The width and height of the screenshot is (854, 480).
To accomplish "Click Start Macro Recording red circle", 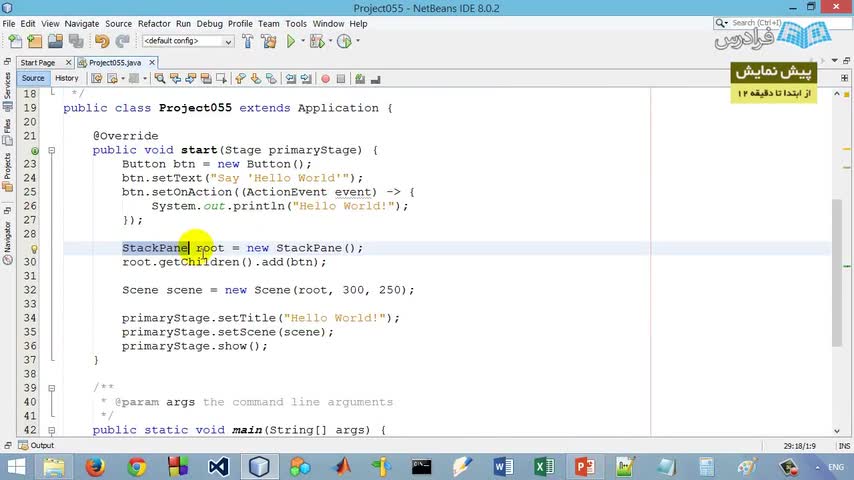I will tap(325, 79).
